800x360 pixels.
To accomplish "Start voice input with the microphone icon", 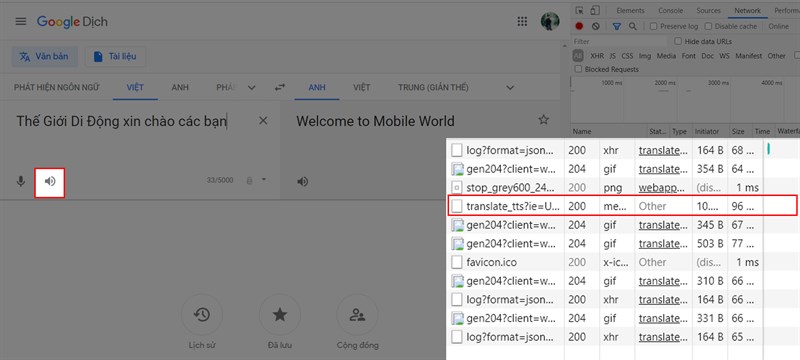I will pyautogui.click(x=20, y=181).
